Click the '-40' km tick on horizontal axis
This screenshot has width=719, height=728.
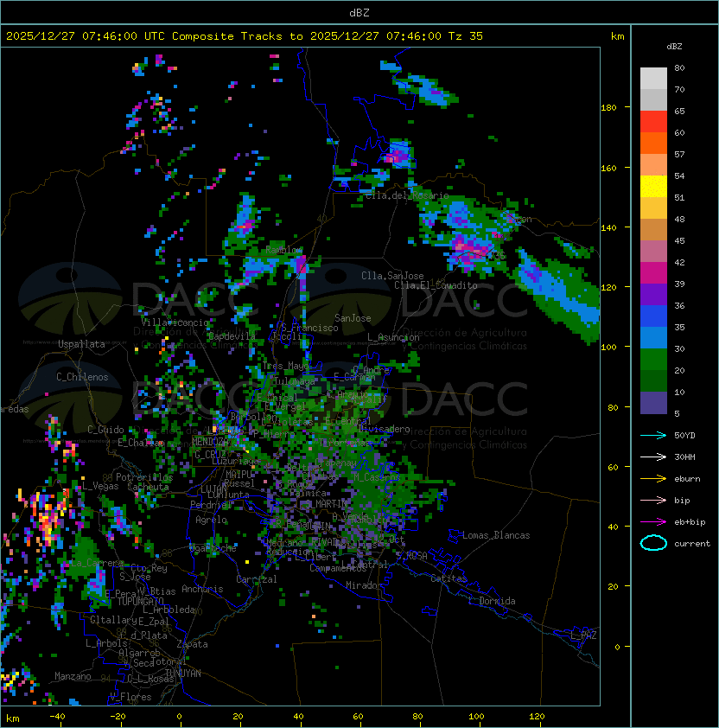(x=58, y=717)
